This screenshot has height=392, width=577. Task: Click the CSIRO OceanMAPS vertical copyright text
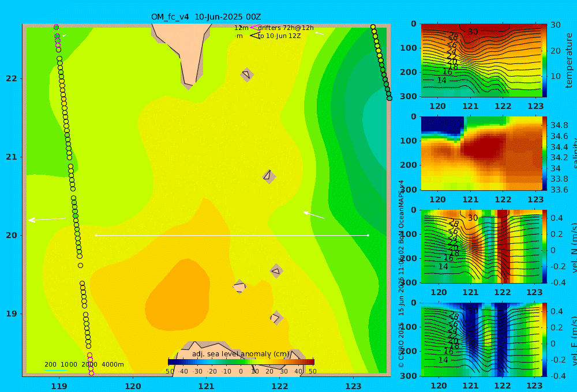click(x=401, y=274)
